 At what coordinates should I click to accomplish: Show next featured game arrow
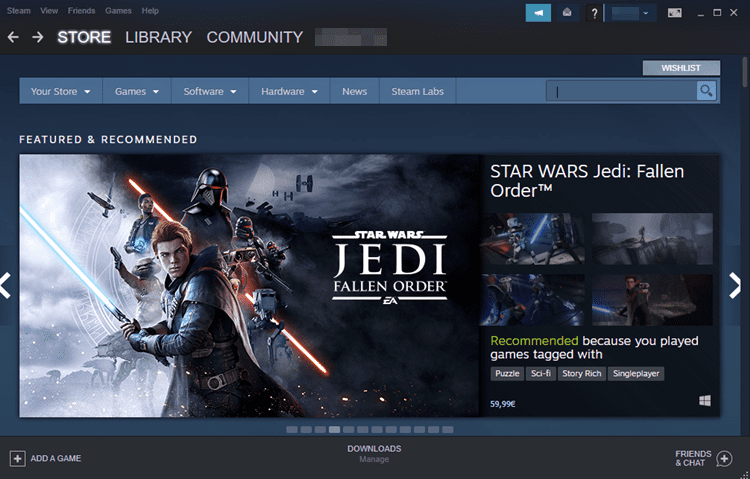(x=735, y=286)
